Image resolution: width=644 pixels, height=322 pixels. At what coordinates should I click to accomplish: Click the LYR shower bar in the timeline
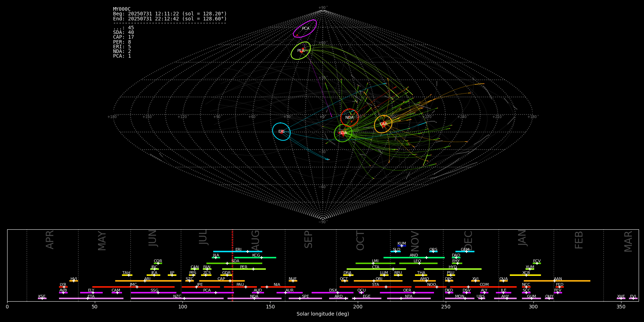point(63,287)
